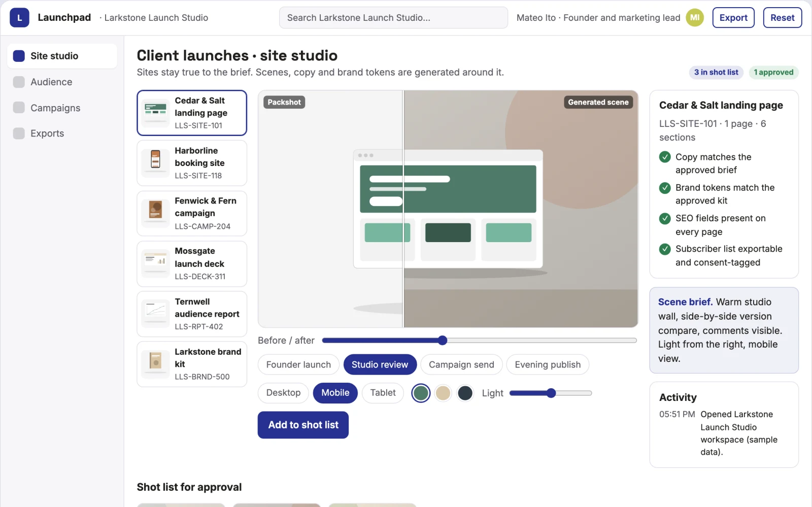The width and height of the screenshot is (812, 507).
Task: Click the Campaigns sidebar icon
Action: pyautogui.click(x=19, y=108)
